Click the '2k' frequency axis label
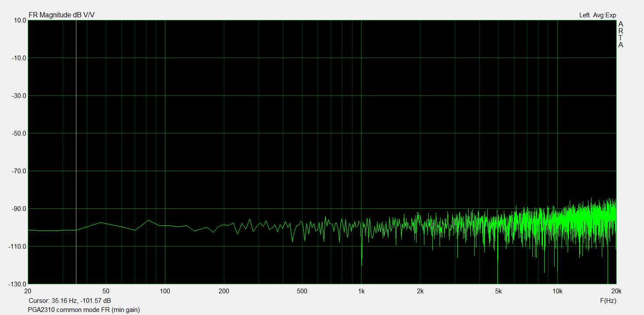644x315 pixels. coord(420,291)
